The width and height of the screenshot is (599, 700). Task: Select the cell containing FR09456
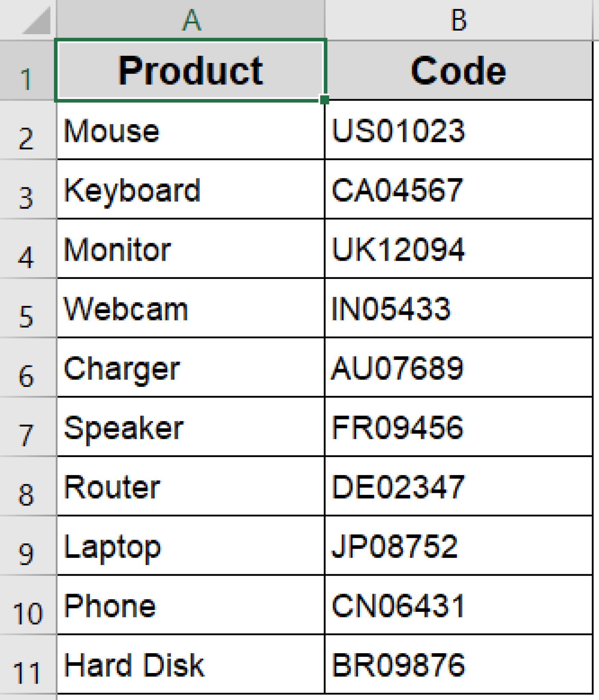[x=458, y=426]
